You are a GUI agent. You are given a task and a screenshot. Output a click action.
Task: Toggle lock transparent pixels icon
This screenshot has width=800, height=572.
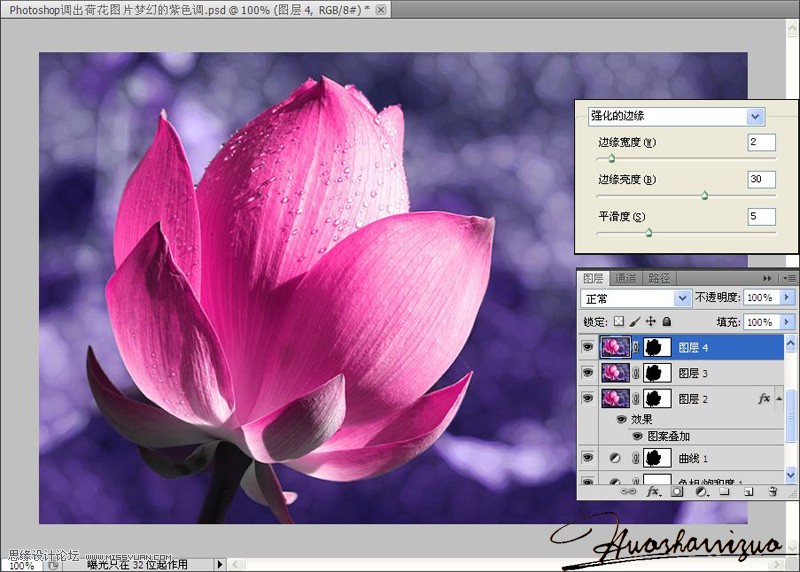(618, 321)
